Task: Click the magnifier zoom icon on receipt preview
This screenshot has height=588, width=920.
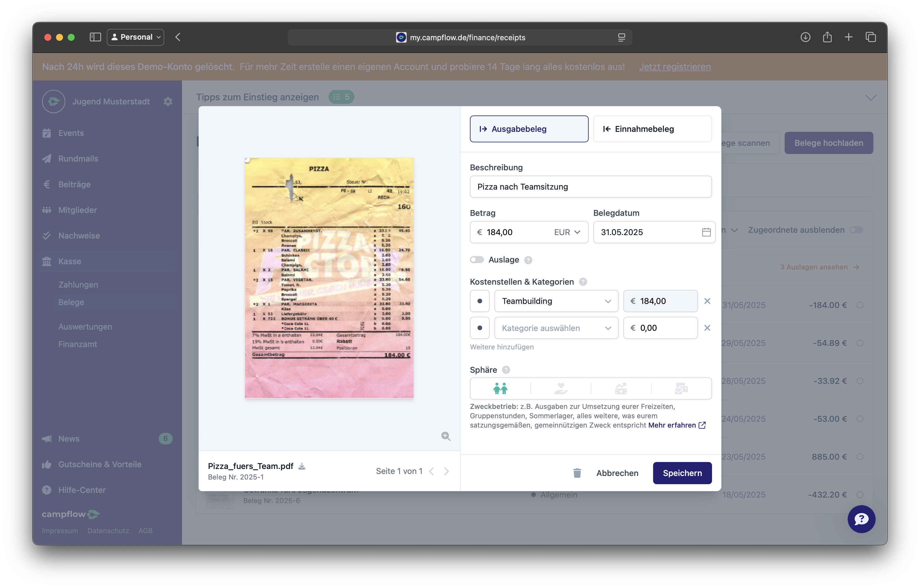Action: click(x=445, y=436)
